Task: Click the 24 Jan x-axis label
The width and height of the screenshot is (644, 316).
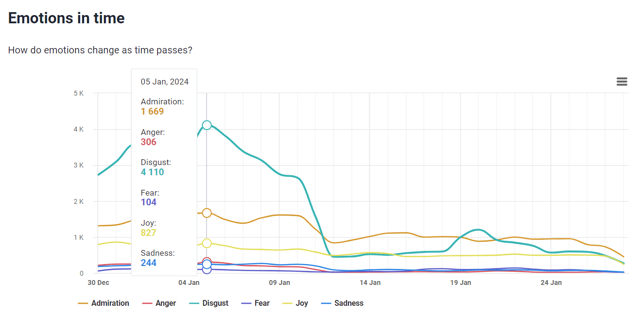Action: 551,283
